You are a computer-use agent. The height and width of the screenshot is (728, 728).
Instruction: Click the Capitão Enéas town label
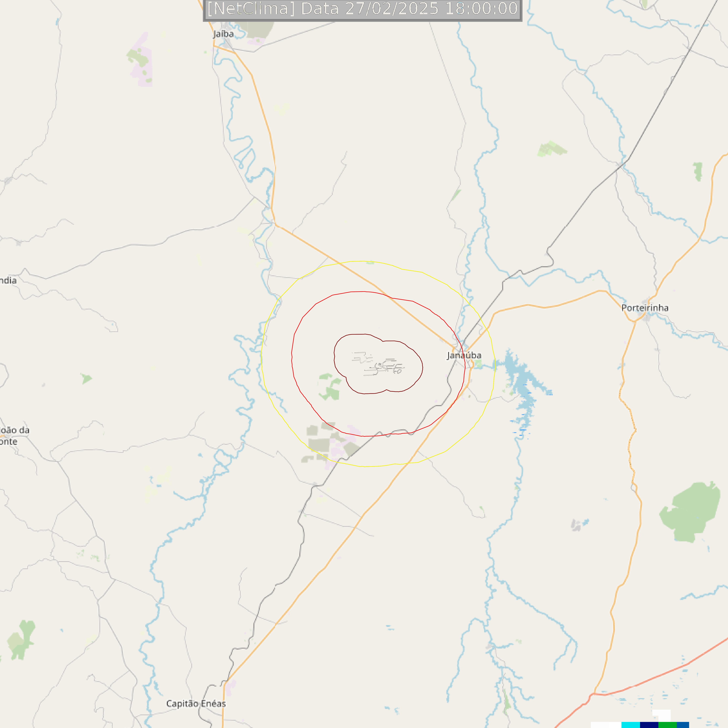pos(196,704)
